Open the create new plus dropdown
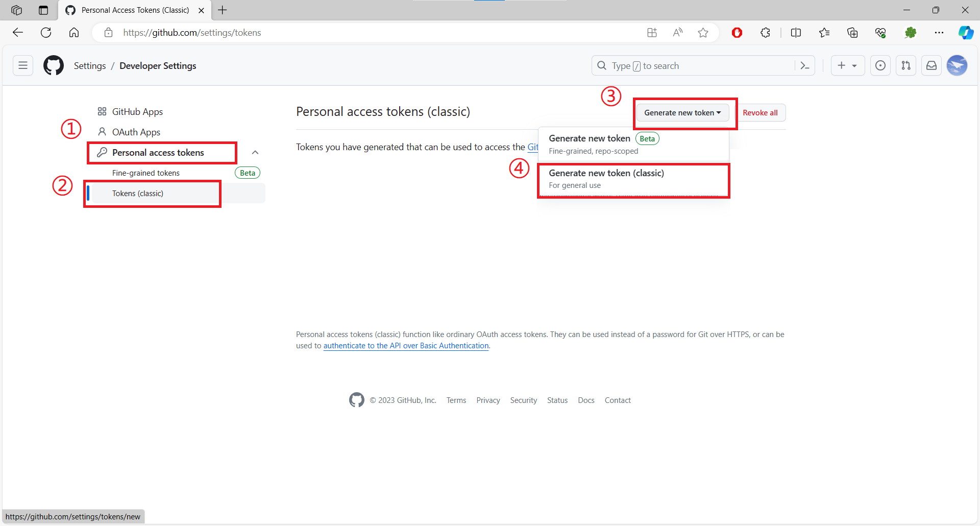 (x=847, y=66)
